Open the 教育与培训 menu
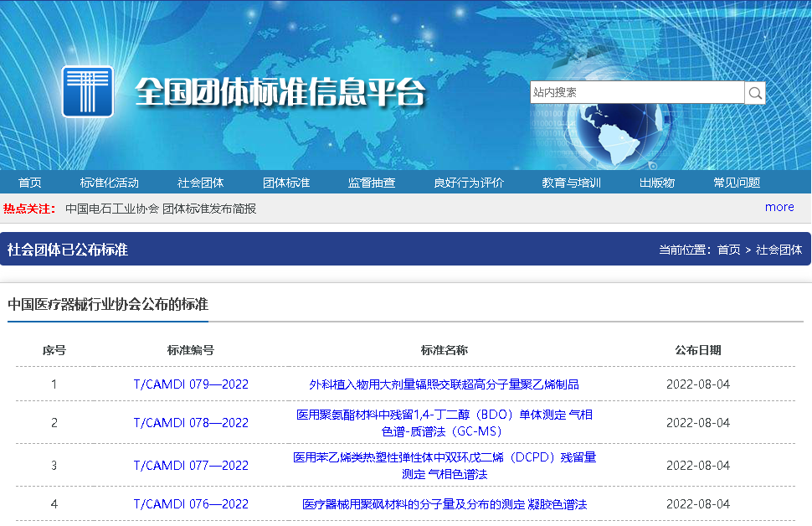Viewport: 812px width, 526px height. pos(570,182)
